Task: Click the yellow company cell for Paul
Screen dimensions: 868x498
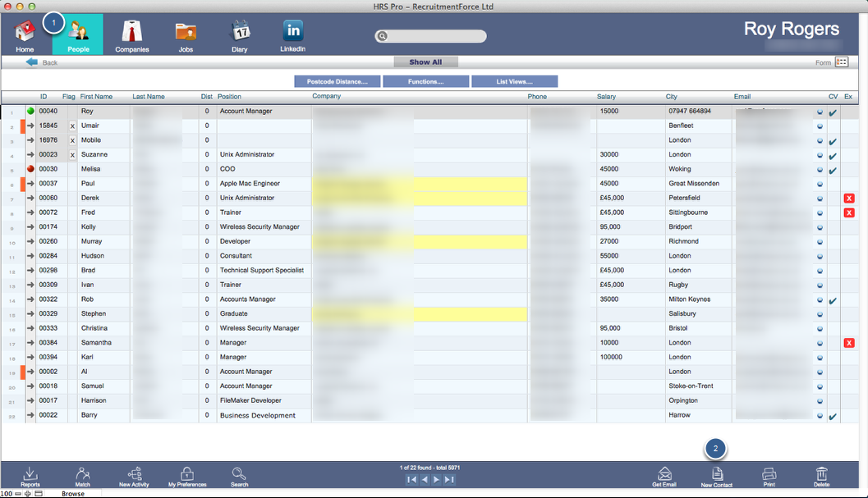Action: click(x=419, y=184)
